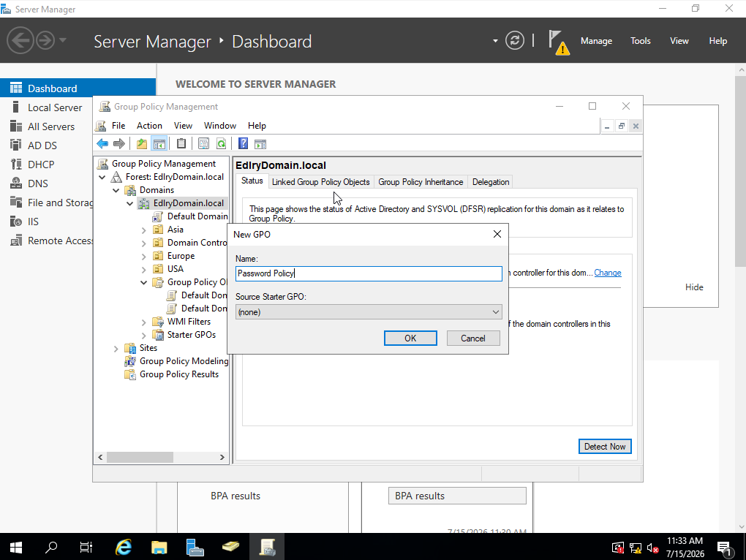Toggle Show/Hide Action Pane toolbar icon

[x=260, y=143]
